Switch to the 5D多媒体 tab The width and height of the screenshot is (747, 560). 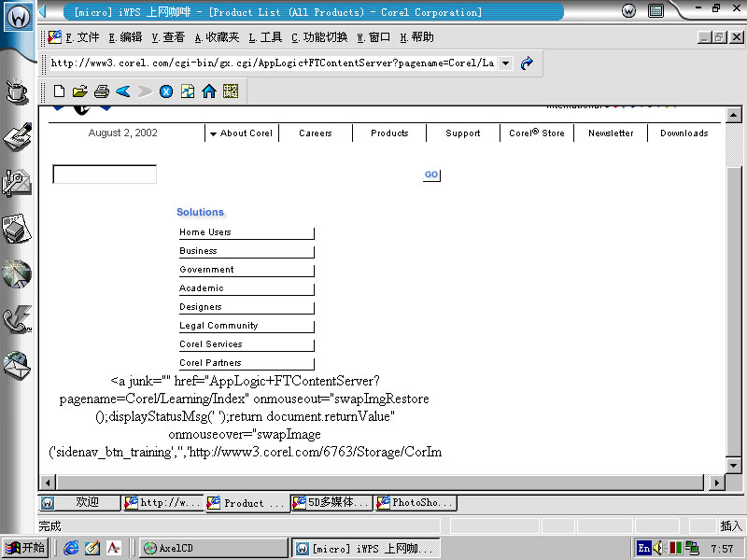[x=331, y=503]
